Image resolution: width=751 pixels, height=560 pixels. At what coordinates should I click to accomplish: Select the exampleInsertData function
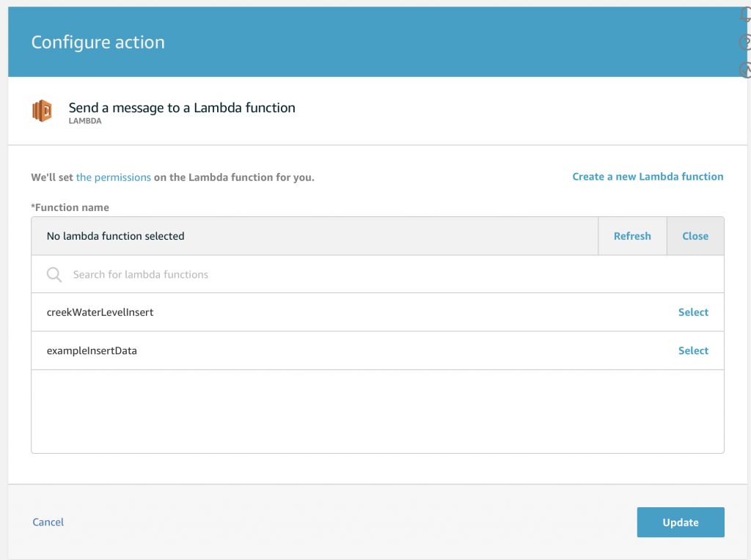693,350
